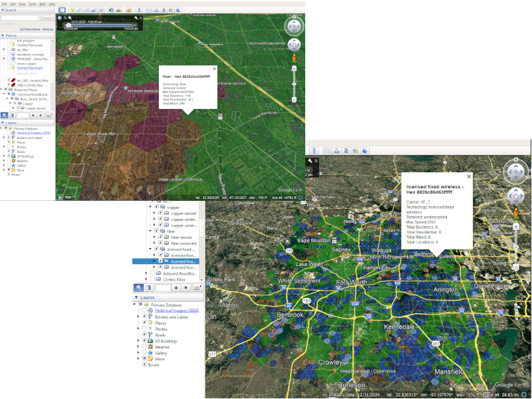Expand fiber served subfolder in lower tree

coord(154,237)
